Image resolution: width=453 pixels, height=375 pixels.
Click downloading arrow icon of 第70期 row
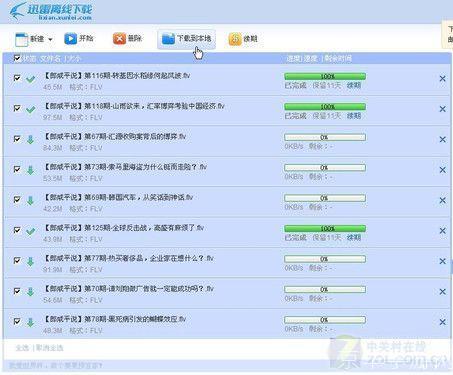(30, 292)
